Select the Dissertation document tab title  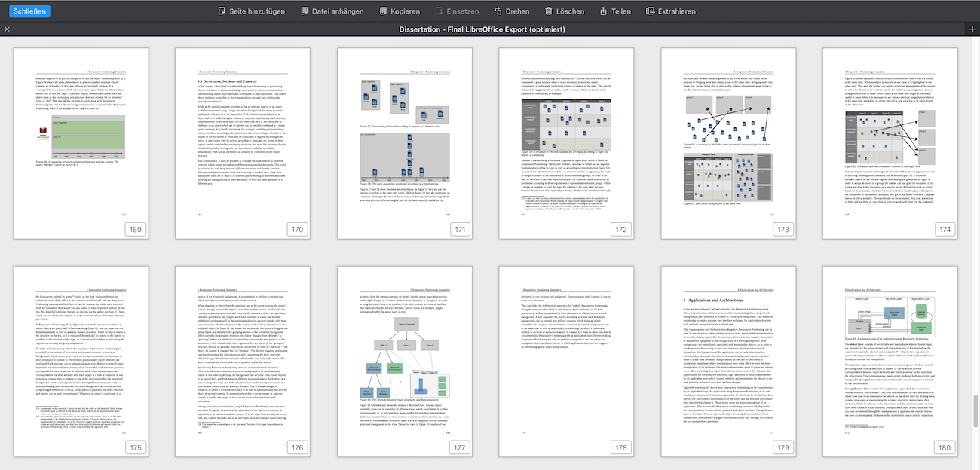coord(489,29)
